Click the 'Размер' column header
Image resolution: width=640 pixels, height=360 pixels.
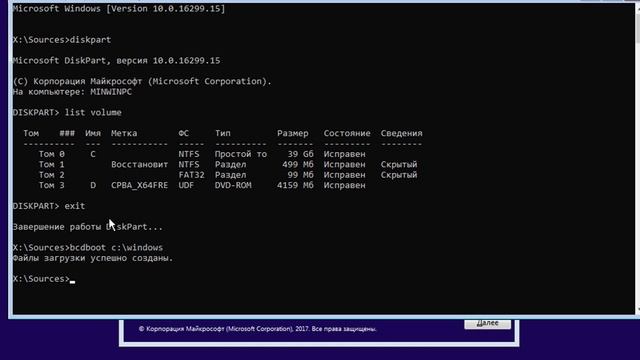(293, 133)
